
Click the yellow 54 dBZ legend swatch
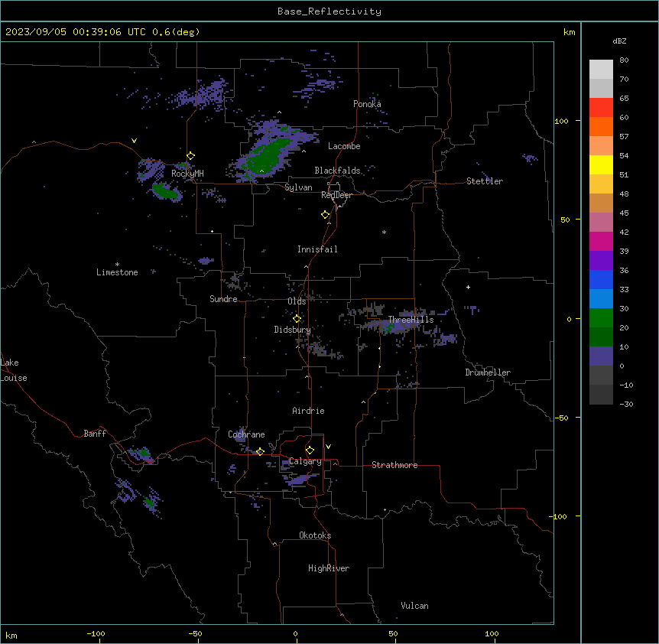[601, 164]
